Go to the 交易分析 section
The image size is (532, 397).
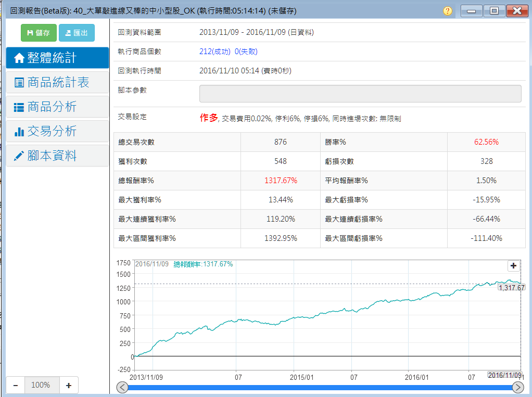[x=57, y=131]
